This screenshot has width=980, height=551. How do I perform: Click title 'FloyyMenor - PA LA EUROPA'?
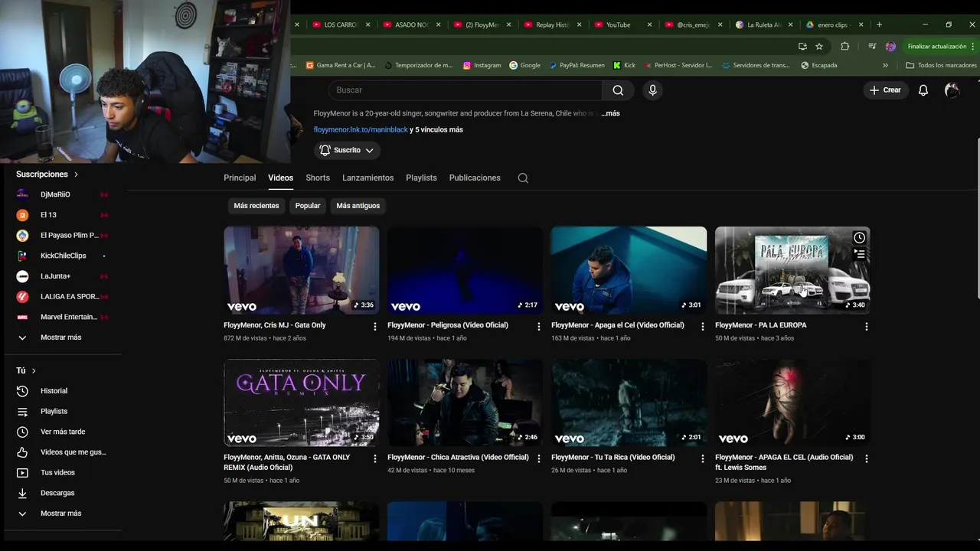760,325
